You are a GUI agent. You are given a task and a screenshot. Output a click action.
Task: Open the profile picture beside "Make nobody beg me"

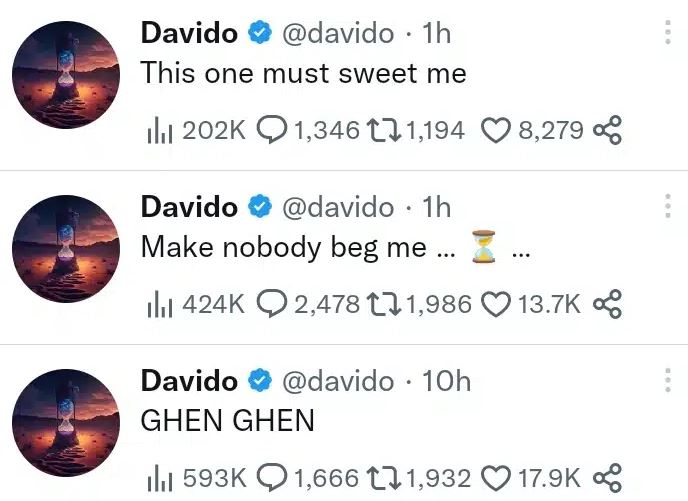pos(66,249)
